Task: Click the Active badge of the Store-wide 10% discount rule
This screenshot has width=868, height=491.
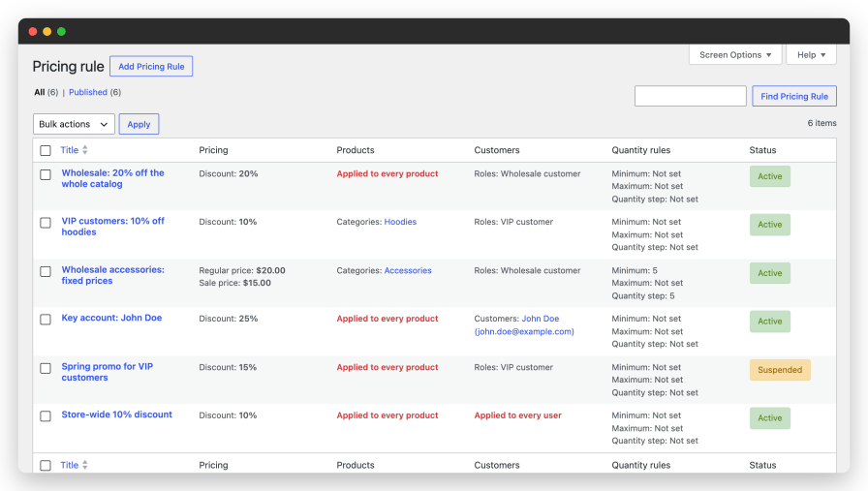Action: pyautogui.click(x=770, y=418)
